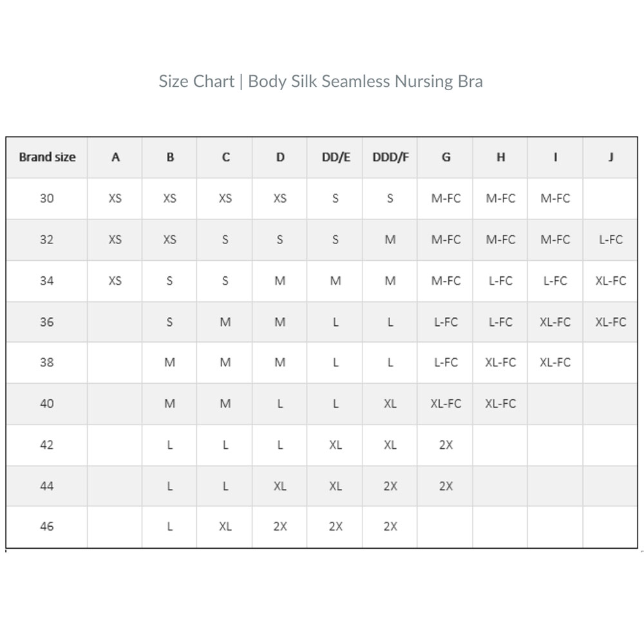Select the M cell under DDD/F in row 32
This screenshot has height=644, width=644.
[x=390, y=240]
